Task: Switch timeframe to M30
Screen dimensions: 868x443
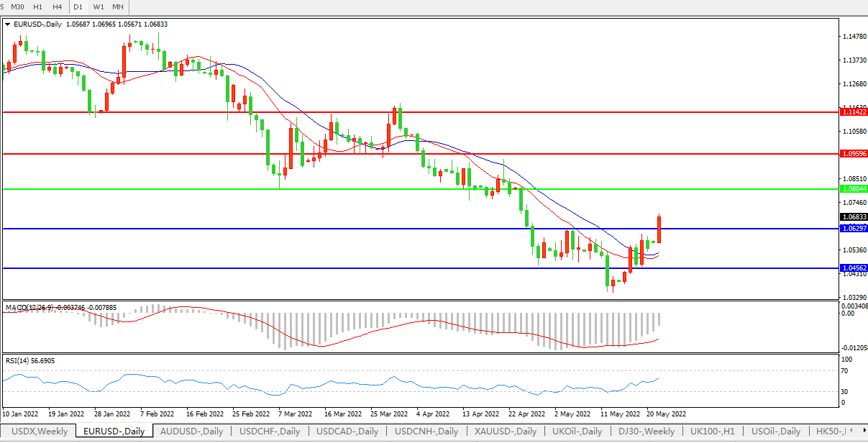Action: [19, 7]
